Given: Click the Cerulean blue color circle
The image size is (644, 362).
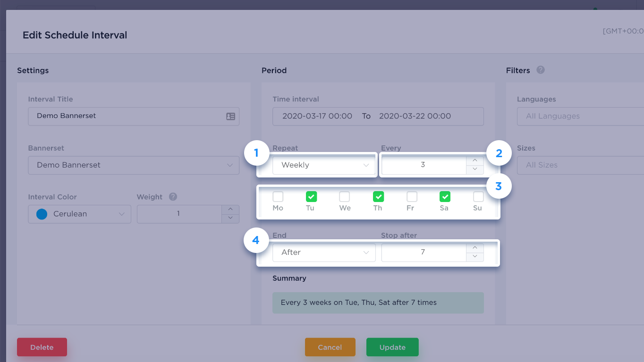Looking at the screenshot, I should (42, 214).
